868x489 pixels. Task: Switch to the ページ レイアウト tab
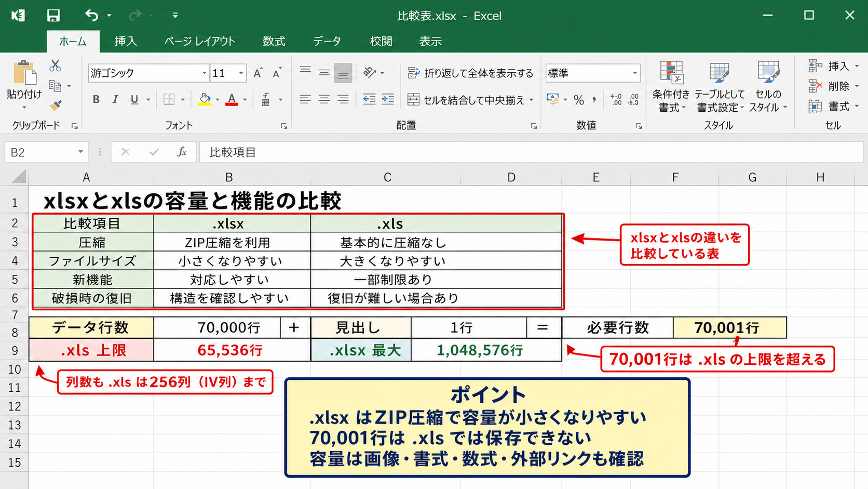(200, 41)
